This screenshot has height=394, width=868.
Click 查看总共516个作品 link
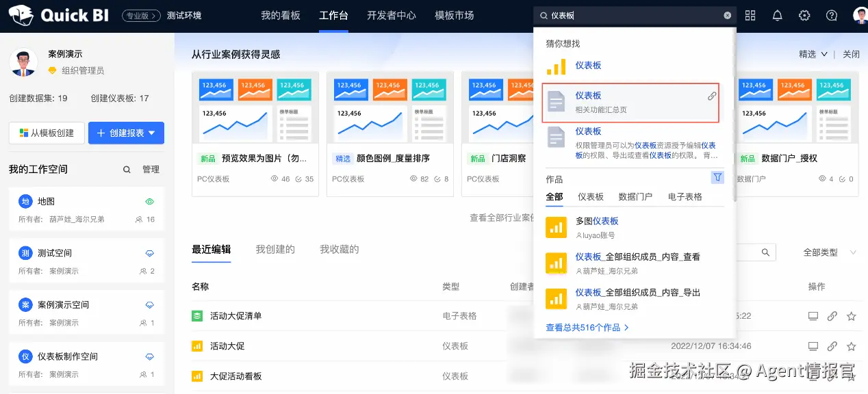[587, 328]
